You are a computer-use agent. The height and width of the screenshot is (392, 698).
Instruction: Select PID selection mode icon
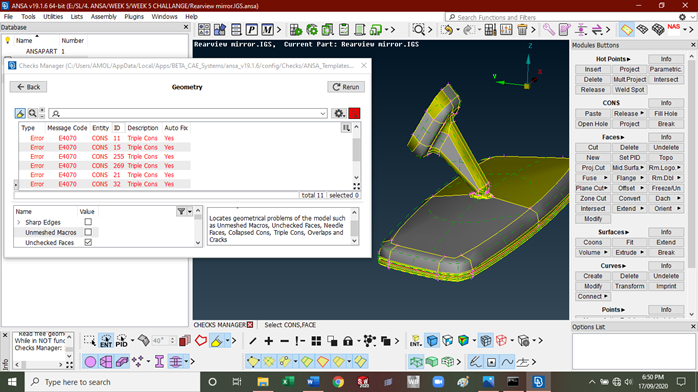[x=121, y=341]
